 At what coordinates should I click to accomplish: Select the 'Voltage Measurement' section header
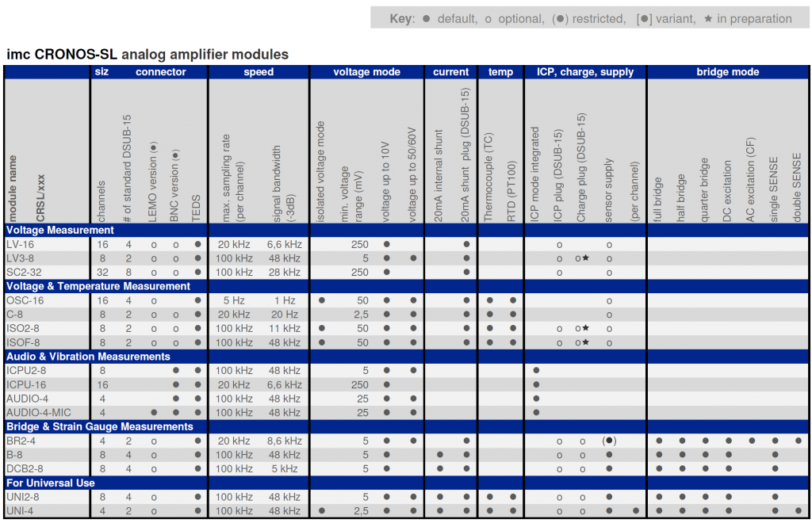[x=60, y=231]
